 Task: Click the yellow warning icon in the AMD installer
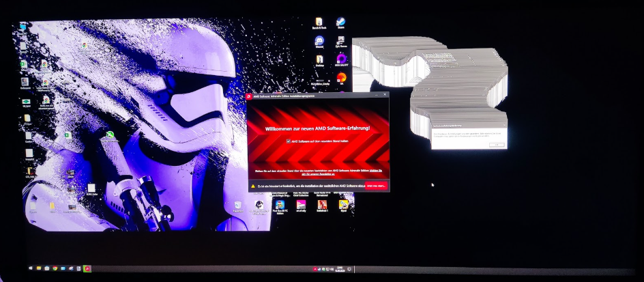click(x=253, y=186)
